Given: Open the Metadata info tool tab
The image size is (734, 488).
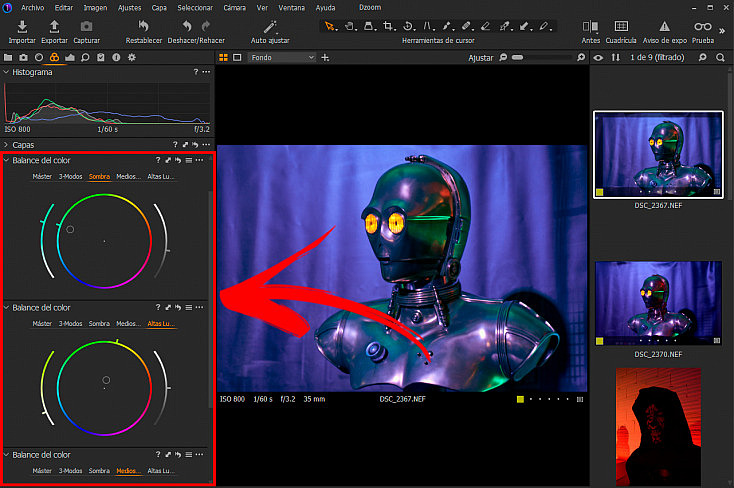Looking at the screenshot, I should click(116, 57).
